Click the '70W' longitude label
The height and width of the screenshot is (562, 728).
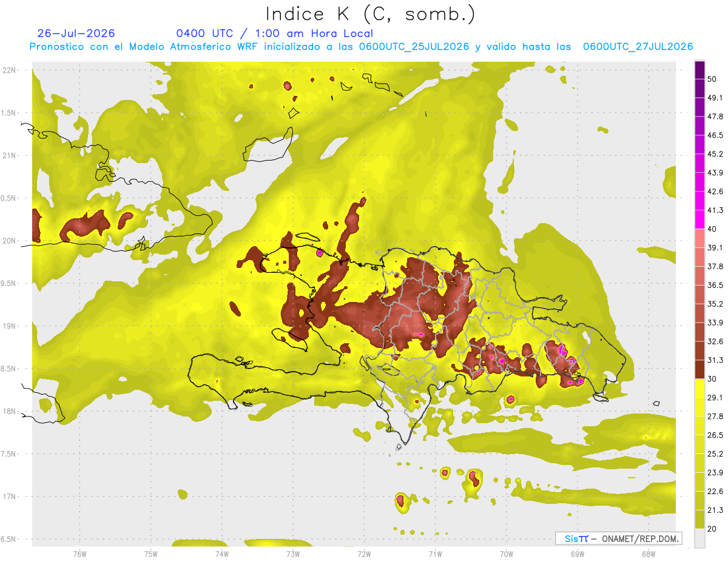tap(506, 554)
